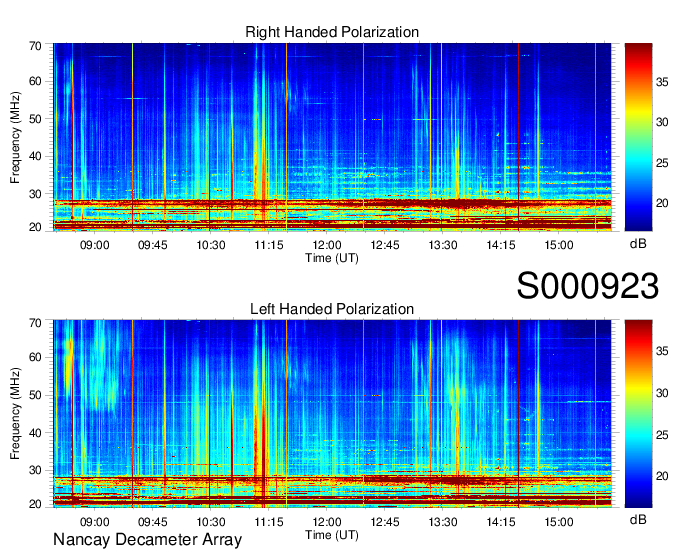Click the 14:15 tick on lower time axis
This screenshot has height=552, width=680.
point(501,522)
